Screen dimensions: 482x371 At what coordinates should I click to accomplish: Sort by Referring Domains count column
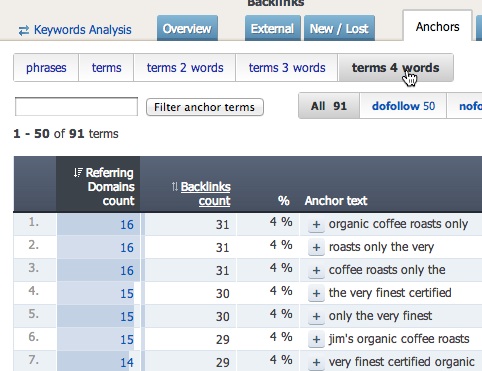pyautogui.click(x=104, y=187)
